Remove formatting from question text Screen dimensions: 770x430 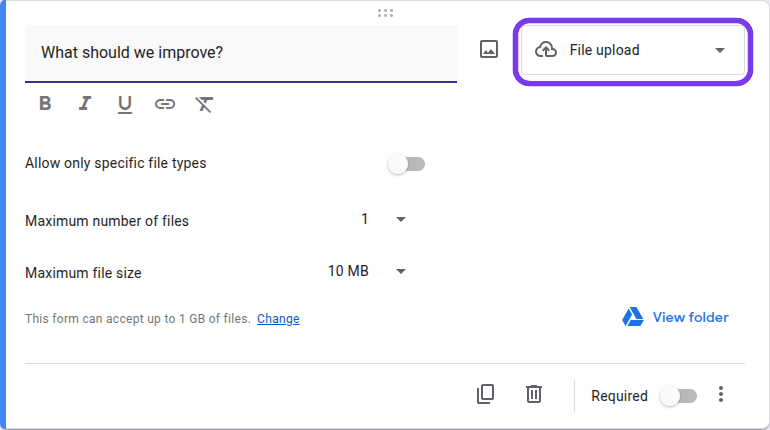204,104
